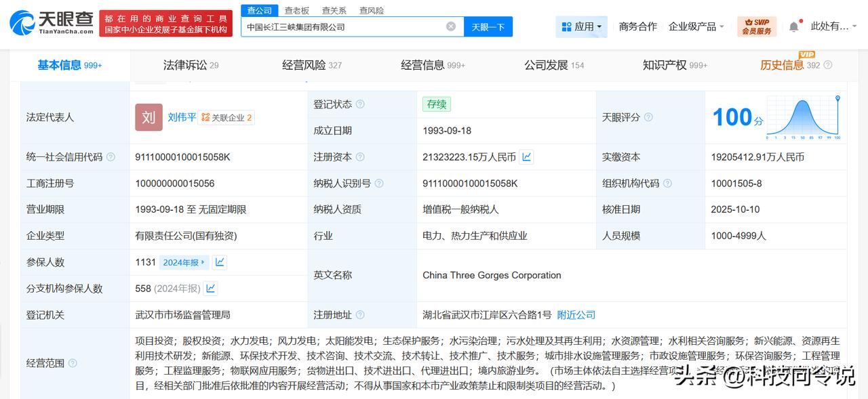
Task: Select registered capital 21323223.15万人民币
Action: (469, 157)
